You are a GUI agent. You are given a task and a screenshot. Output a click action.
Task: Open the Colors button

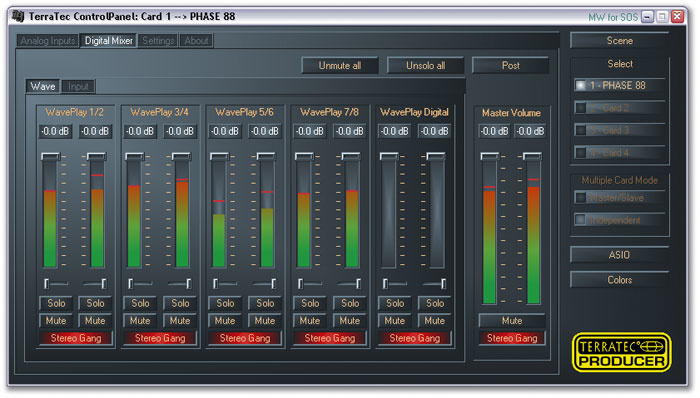620,280
